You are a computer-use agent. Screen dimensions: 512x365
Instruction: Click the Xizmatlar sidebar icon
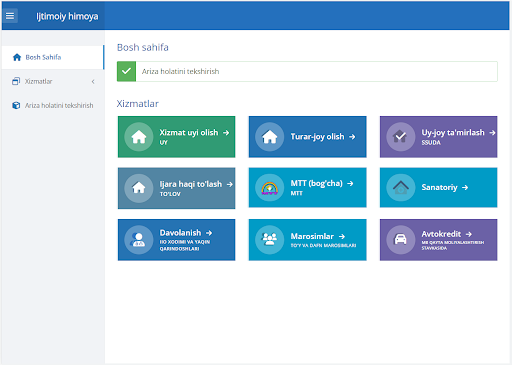[x=16, y=81]
